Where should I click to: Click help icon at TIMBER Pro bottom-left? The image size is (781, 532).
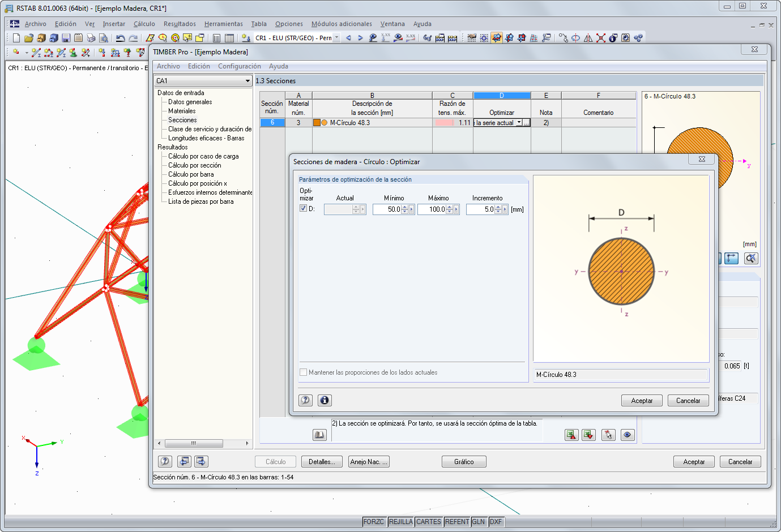(165, 461)
